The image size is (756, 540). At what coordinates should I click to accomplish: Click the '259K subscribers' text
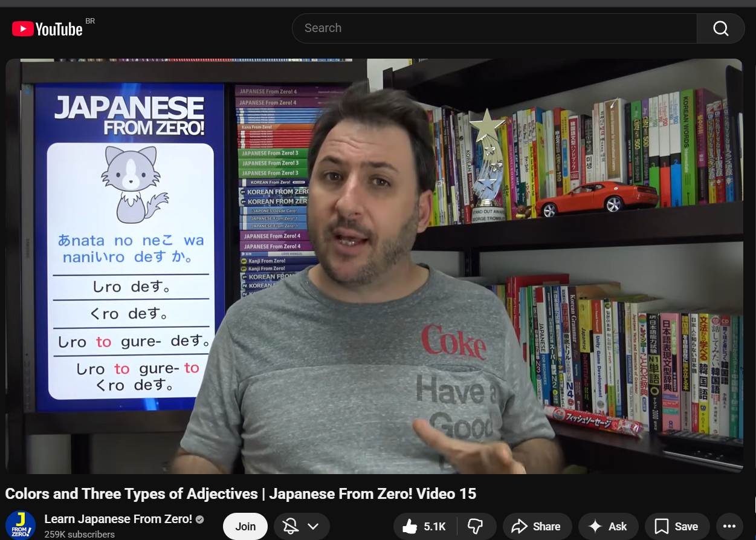tap(79, 535)
